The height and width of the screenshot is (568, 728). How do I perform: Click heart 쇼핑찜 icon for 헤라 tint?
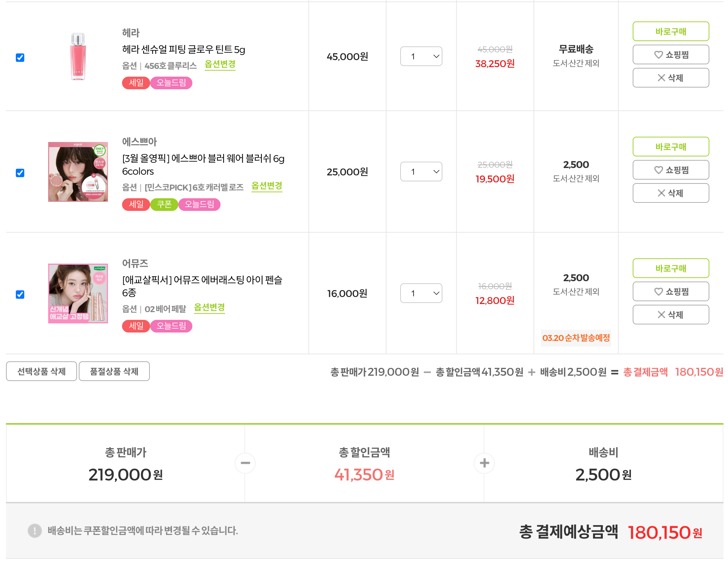pyautogui.click(x=658, y=55)
